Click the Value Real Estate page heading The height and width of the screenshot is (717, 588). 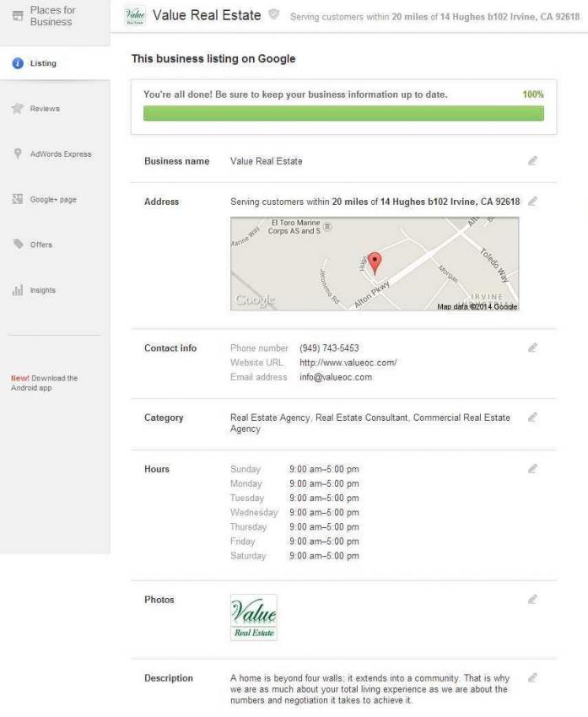[207, 15]
